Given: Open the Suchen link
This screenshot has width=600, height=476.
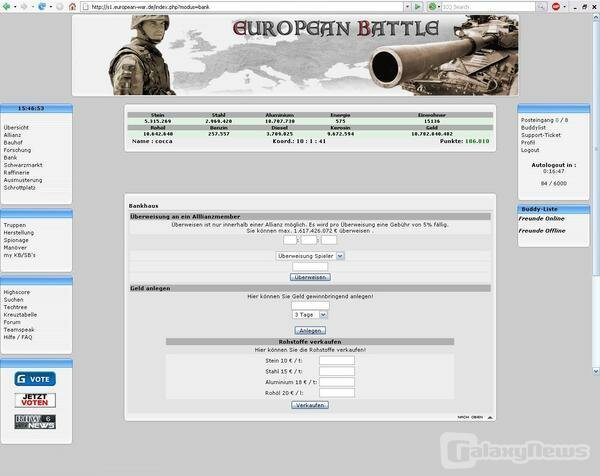Looking at the screenshot, I should (x=13, y=300).
